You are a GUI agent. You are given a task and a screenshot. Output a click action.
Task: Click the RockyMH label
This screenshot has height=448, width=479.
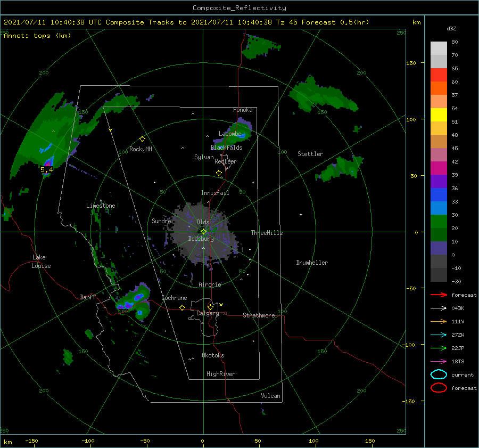point(141,149)
